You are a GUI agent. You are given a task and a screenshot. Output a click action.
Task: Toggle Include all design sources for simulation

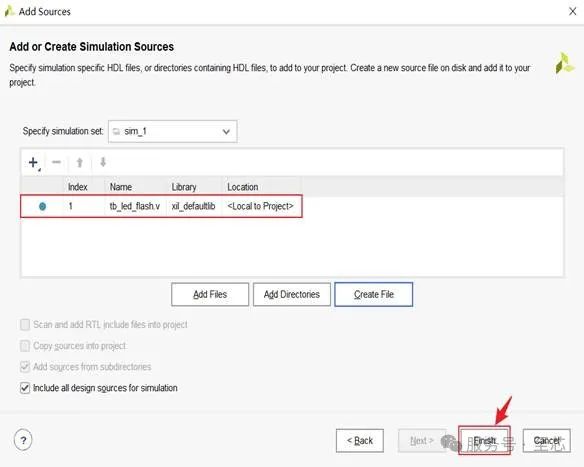click(25, 388)
